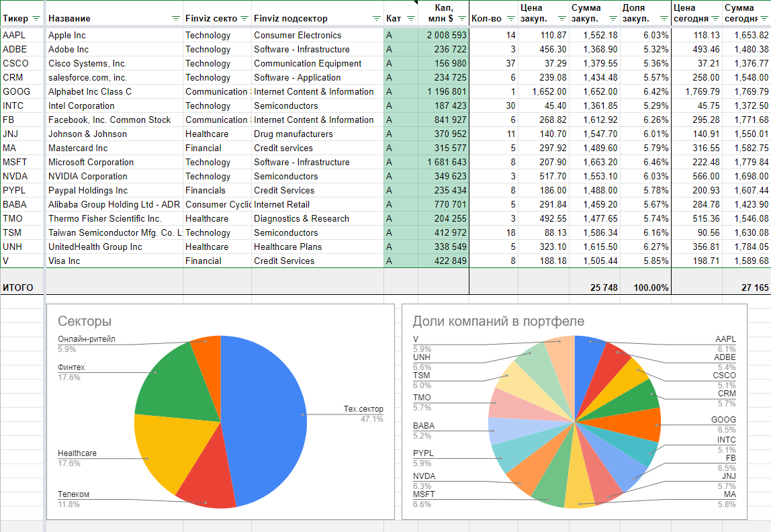Click the GOOG 6.5% label in portfolio chart
Viewport: 771px width, 532px height.
723,425
